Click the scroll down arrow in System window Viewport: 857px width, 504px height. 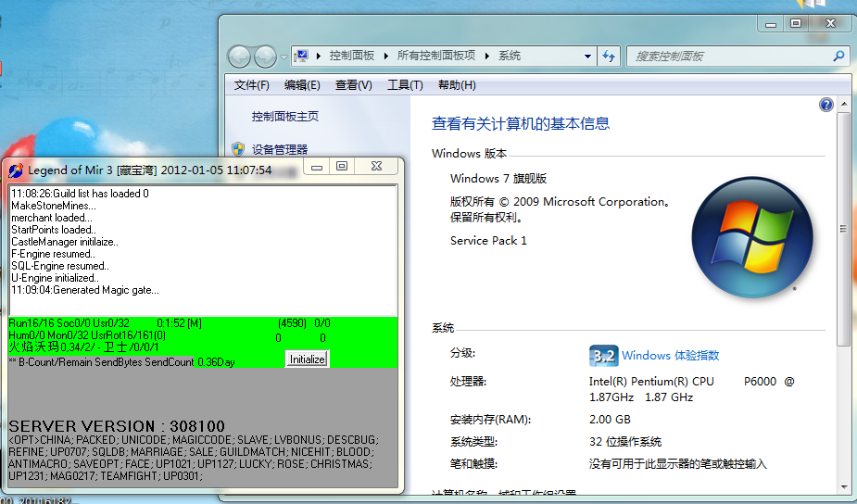pos(844,487)
